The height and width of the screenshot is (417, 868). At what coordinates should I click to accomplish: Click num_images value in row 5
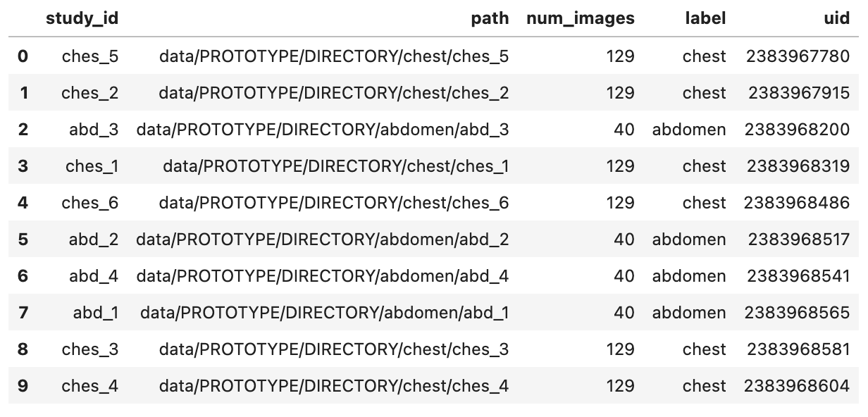coord(624,239)
